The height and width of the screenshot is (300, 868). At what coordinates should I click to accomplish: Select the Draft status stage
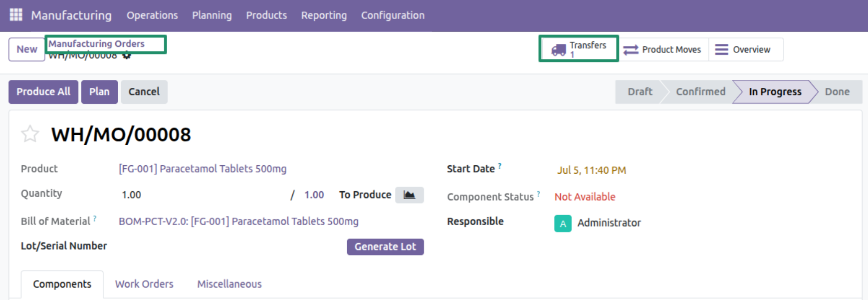pos(640,92)
